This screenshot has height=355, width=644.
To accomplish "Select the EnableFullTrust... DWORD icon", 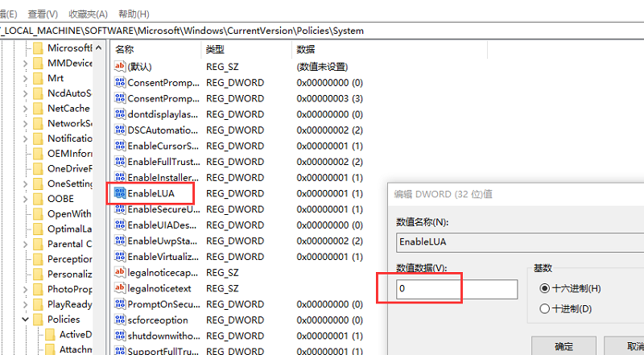I will 120,162.
